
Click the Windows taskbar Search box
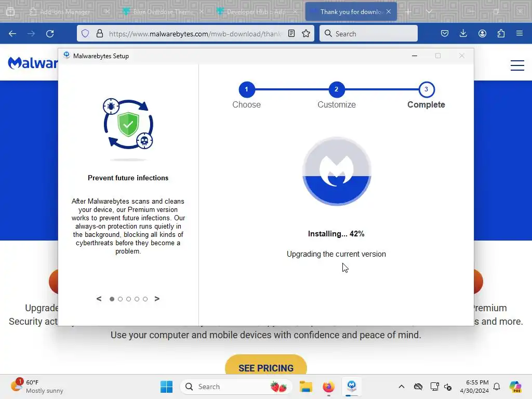[236, 387]
